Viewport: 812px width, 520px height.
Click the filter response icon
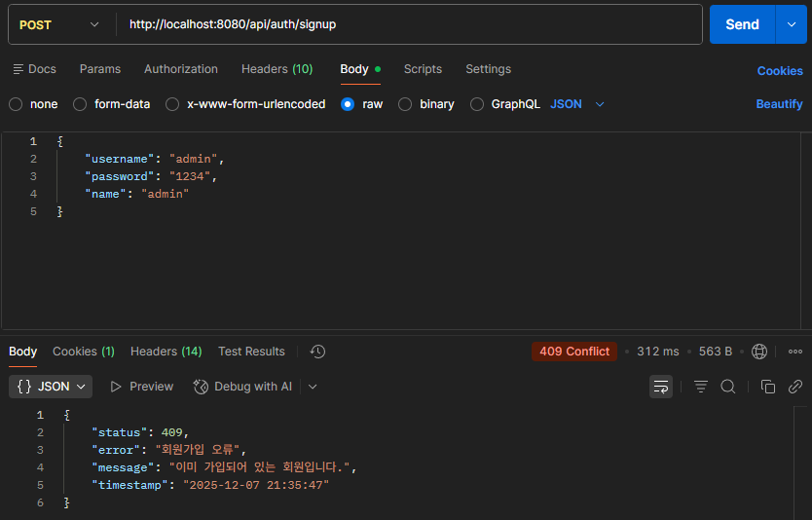[x=701, y=387]
